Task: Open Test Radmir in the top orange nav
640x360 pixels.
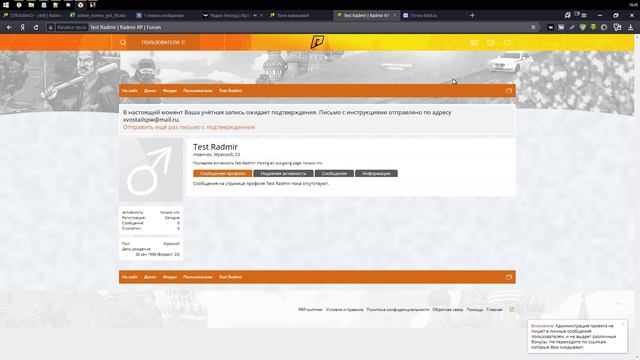Action: pos(230,91)
